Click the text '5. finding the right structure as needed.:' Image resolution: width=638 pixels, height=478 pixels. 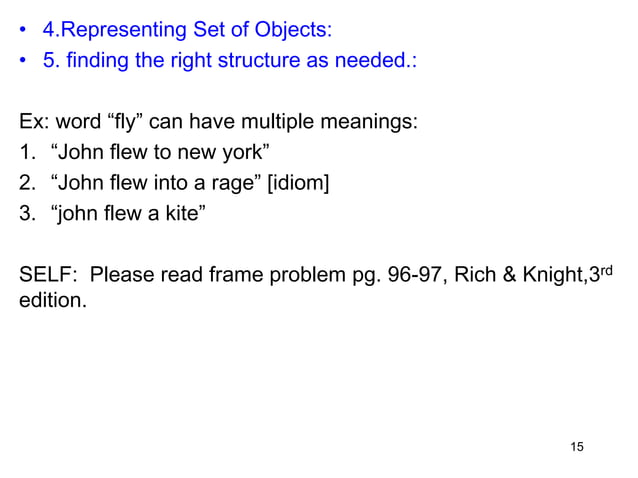[x=230, y=60]
